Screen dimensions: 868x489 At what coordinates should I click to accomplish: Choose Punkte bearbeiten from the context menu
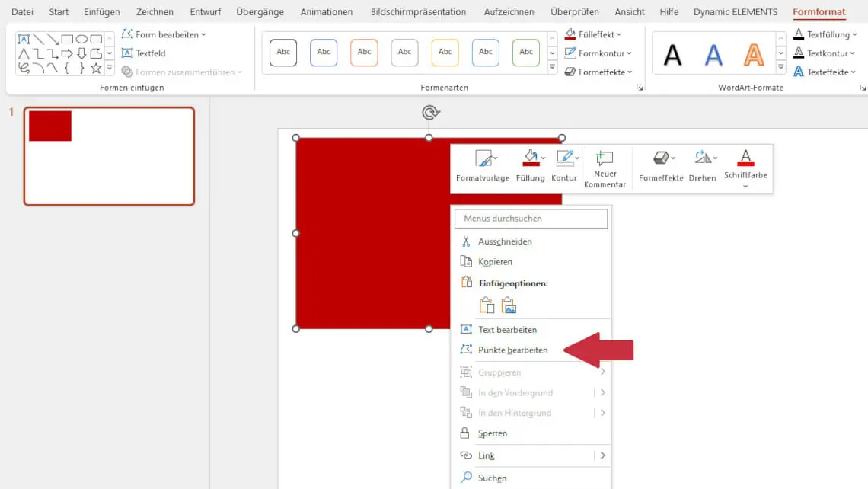click(512, 350)
